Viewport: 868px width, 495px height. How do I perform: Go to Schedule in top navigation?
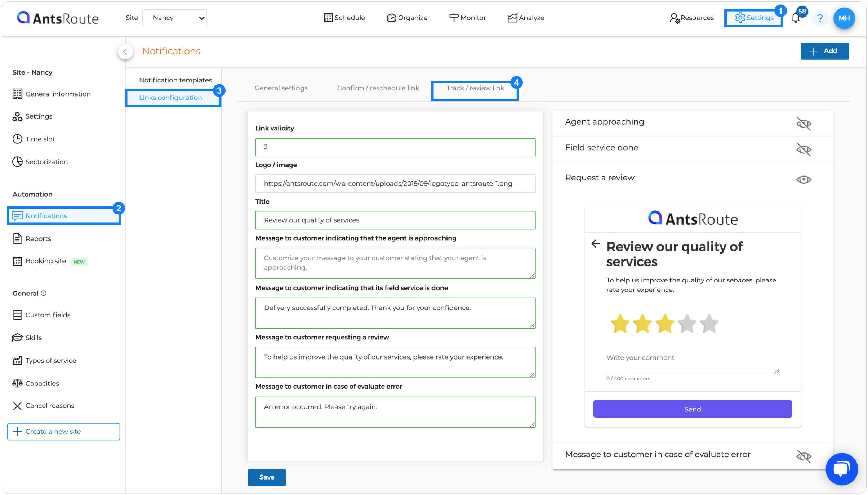coord(344,18)
